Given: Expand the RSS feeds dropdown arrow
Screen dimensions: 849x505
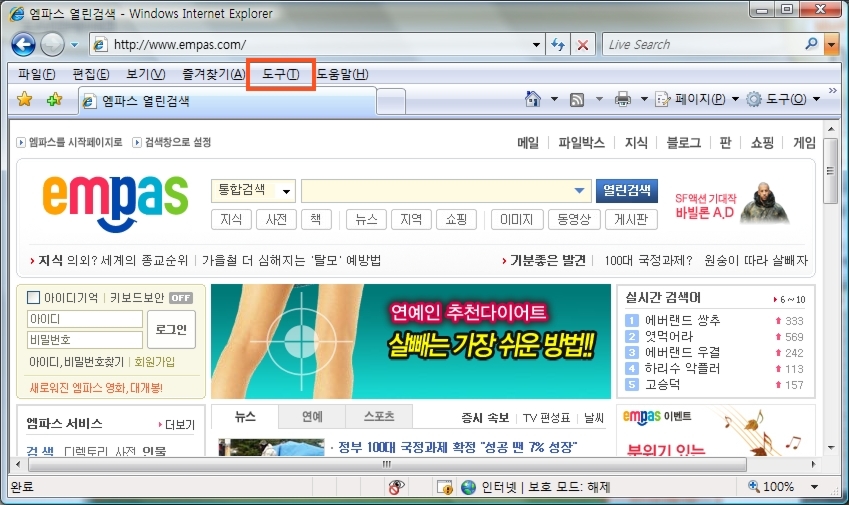Looking at the screenshot, I should [x=599, y=99].
